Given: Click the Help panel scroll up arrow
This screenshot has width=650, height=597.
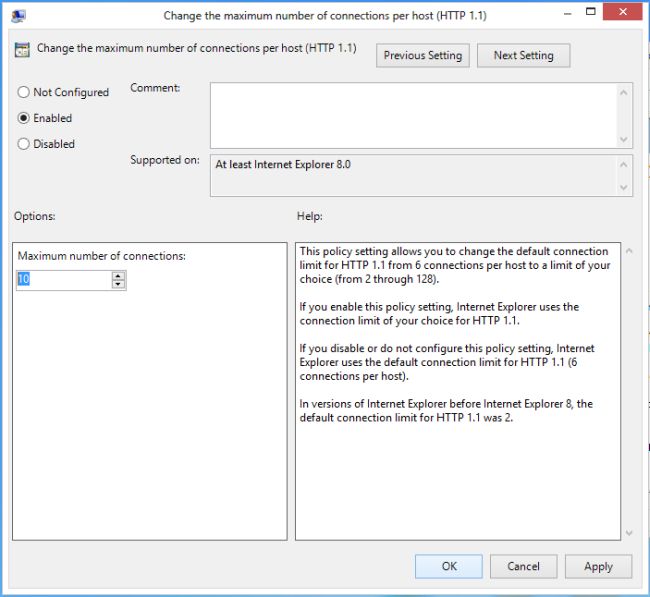Looking at the screenshot, I should tap(629, 250).
